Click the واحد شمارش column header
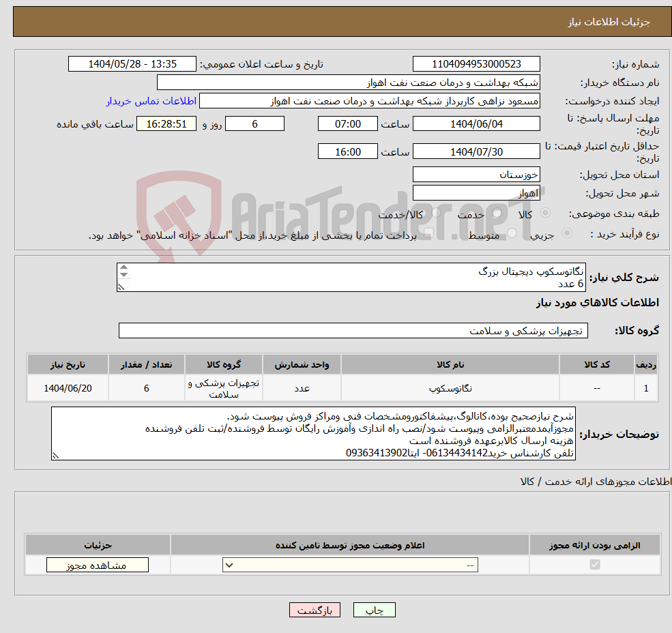Screen dimensions: 672x633 (302, 364)
